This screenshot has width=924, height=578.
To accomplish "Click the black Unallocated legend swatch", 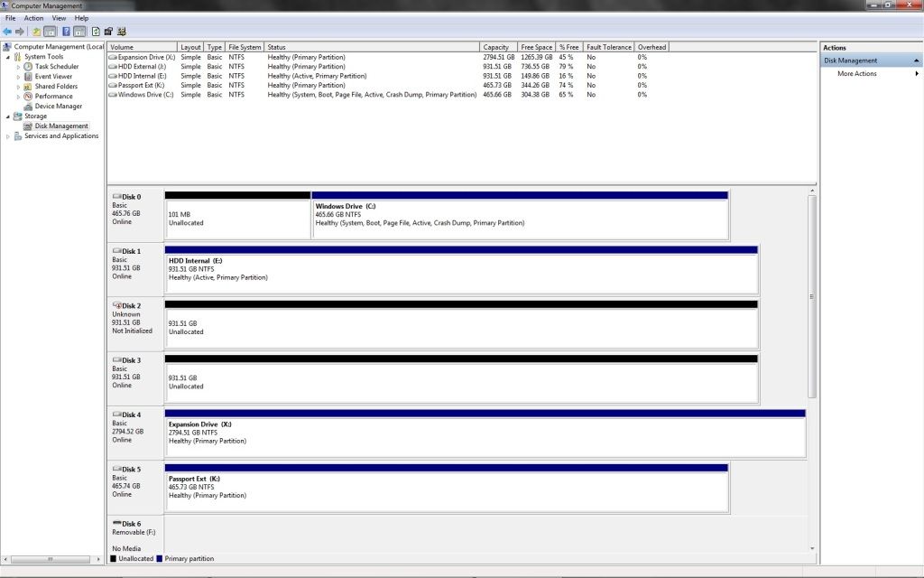I will tap(113, 558).
